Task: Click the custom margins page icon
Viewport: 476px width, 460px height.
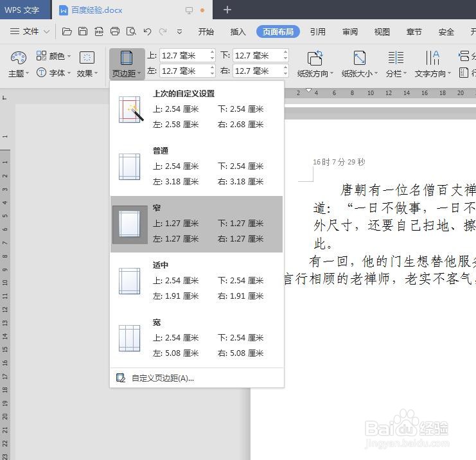Action: click(121, 378)
